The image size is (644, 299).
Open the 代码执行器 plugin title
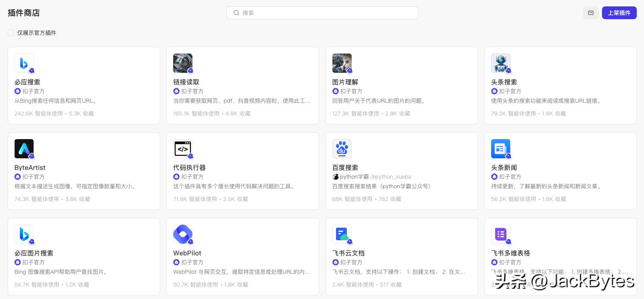(x=189, y=167)
